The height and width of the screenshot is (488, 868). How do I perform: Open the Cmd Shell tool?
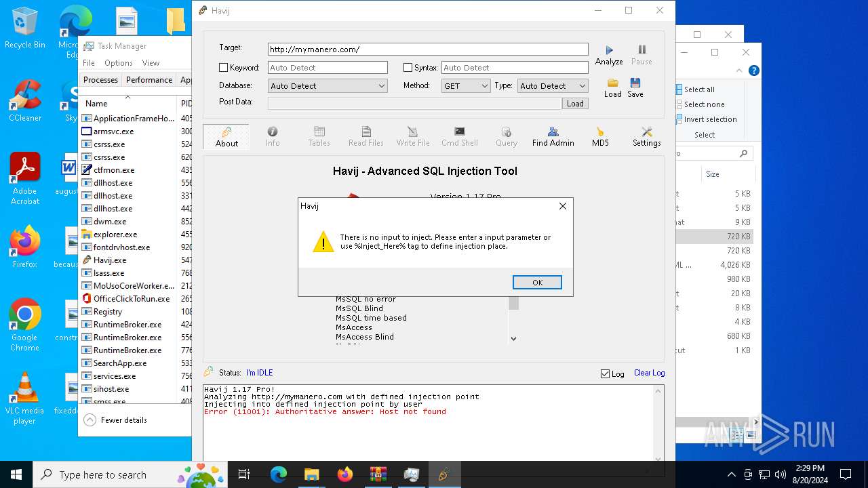click(x=460, y=136)
